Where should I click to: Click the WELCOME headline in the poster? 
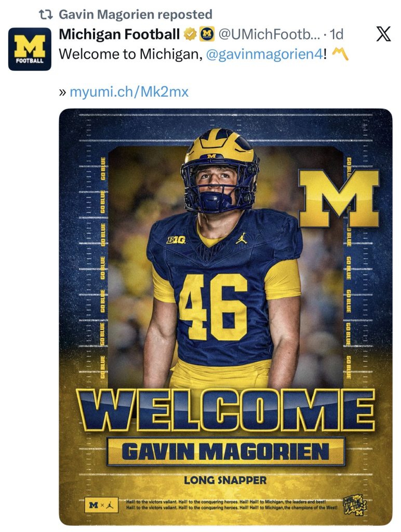225,409
